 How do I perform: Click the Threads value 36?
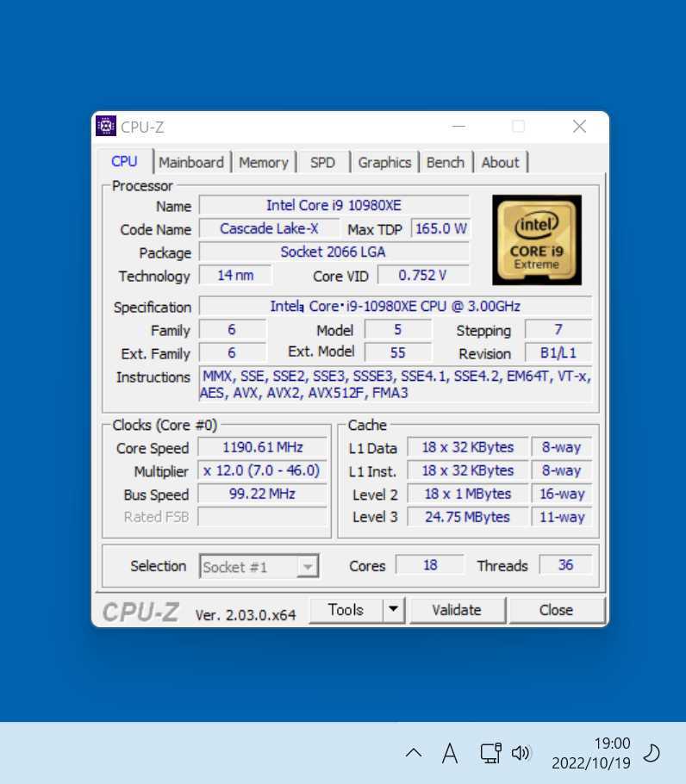565,565
